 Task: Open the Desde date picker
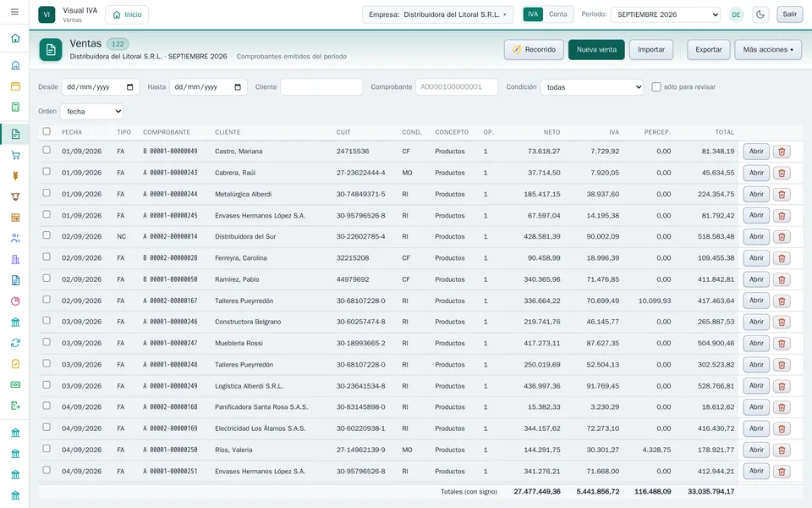tap(130, 87)
